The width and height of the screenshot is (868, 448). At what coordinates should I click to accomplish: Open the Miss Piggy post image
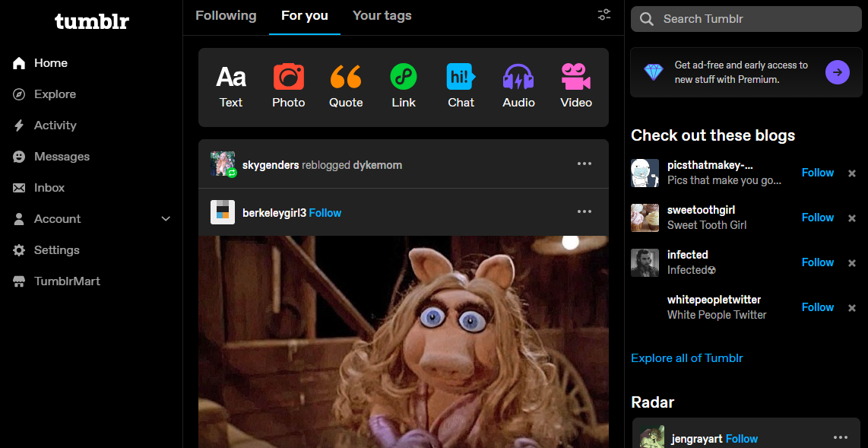(x=404, y=342)
